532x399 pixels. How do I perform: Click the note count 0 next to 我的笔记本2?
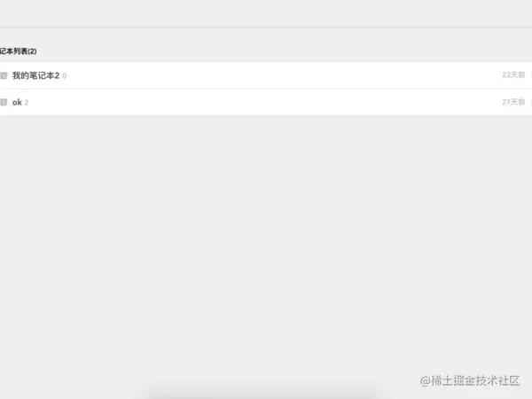64,76
